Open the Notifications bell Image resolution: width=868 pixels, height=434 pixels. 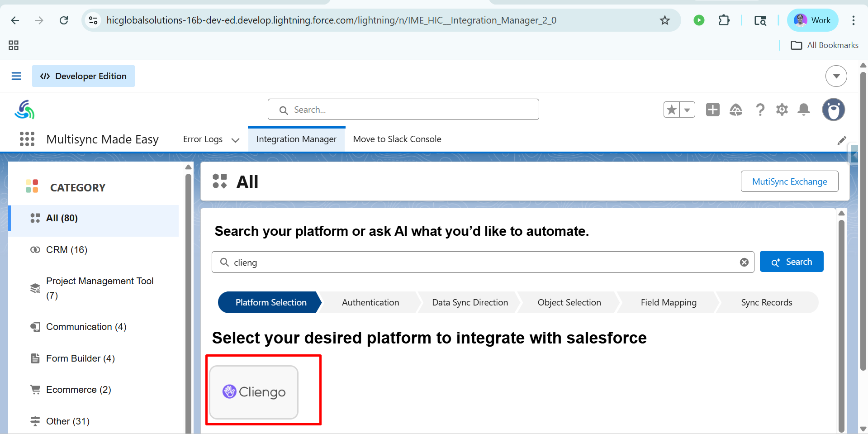coord(804,110)
